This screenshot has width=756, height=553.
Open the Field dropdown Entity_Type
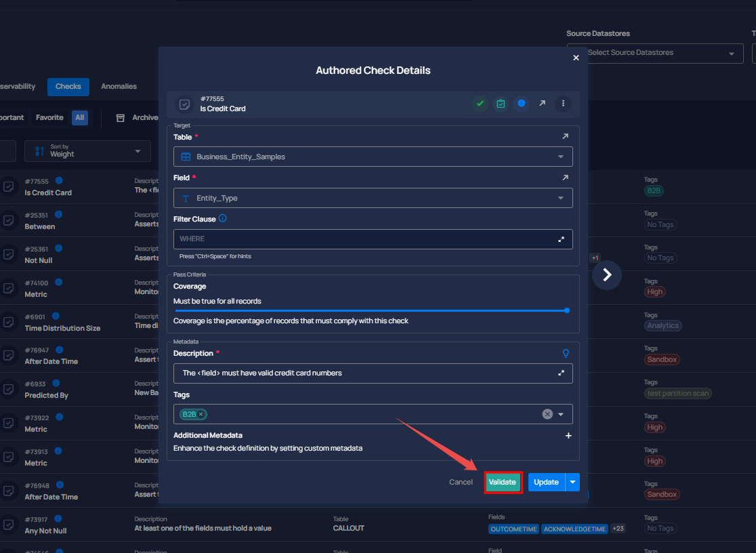point(373,198)
